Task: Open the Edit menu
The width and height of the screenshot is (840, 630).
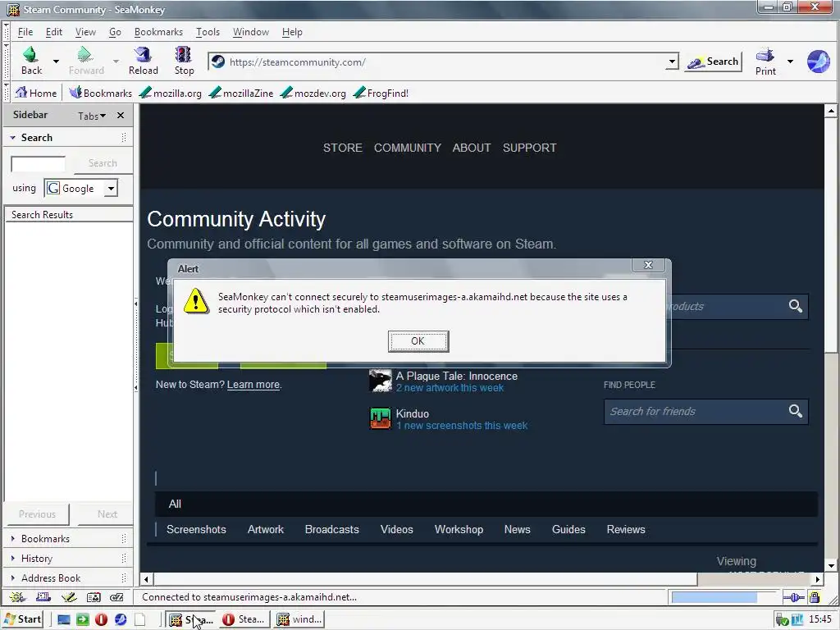Action: click(x=53, y=32)
